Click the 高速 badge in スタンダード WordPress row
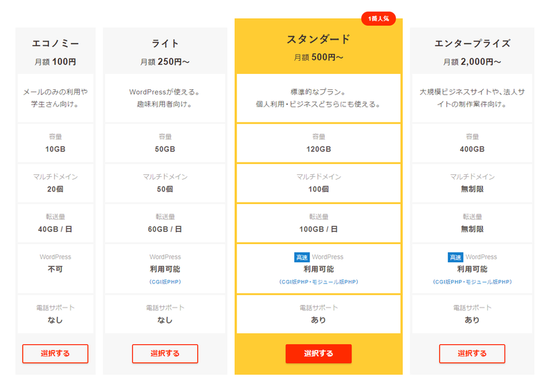Viewport: 546px width, 392px height. 302,257
